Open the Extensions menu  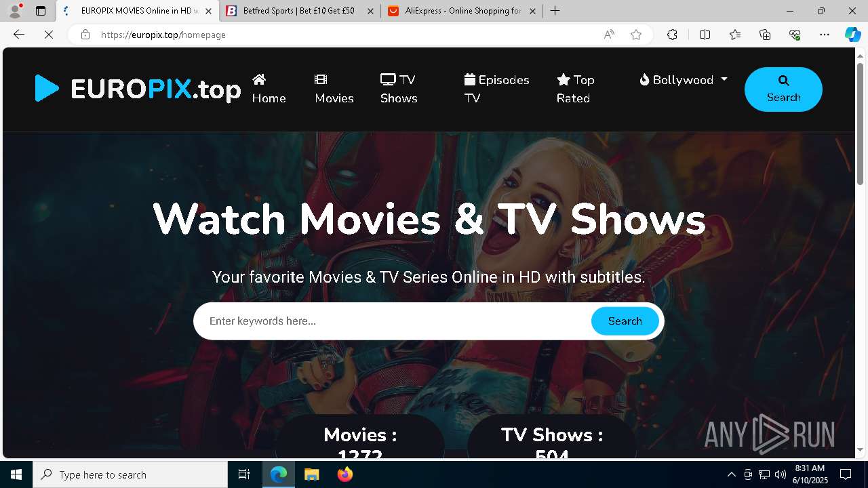[672, 35]
